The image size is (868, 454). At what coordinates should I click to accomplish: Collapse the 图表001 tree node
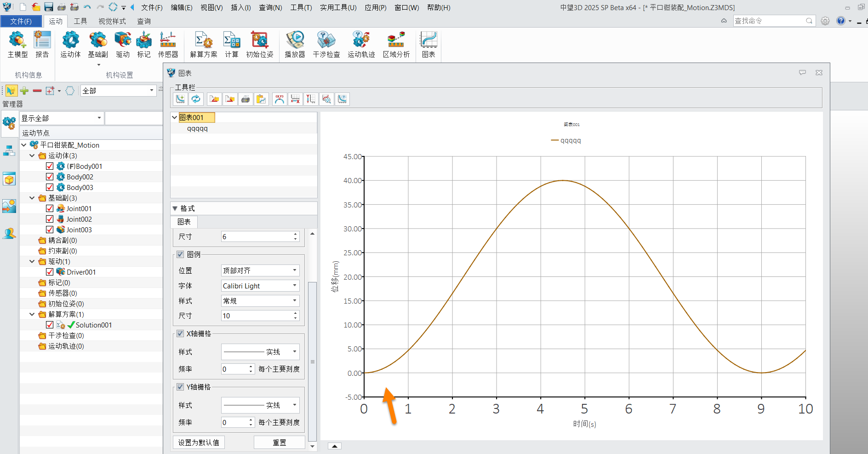(x=175, y=117)
